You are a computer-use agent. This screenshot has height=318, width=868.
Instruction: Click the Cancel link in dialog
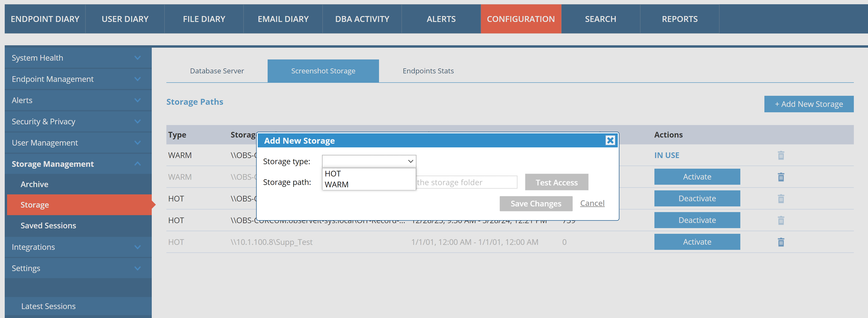pos(592,203)
